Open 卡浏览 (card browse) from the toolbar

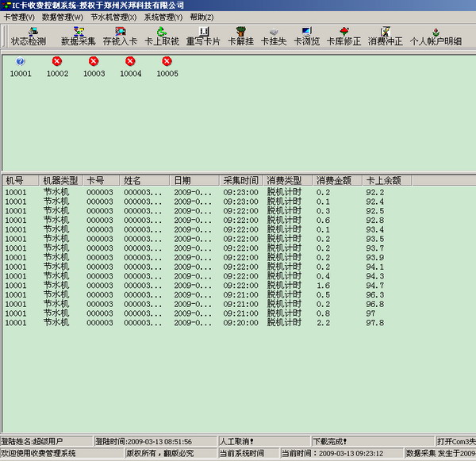(x=306, y=36)
